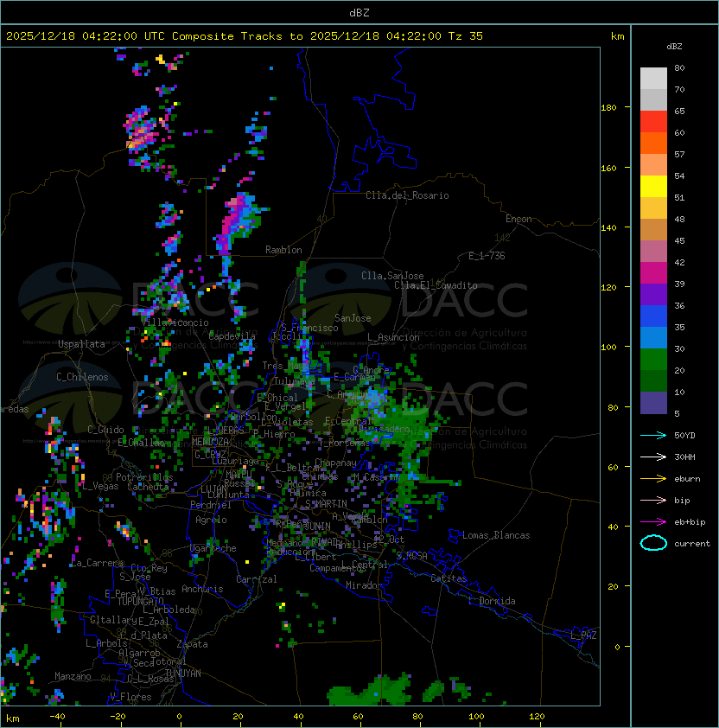This screenshot has height=728, width=719.
Task: Click the pink bip arrow icon
Action: pyautogui.click(x=653, y=501)
